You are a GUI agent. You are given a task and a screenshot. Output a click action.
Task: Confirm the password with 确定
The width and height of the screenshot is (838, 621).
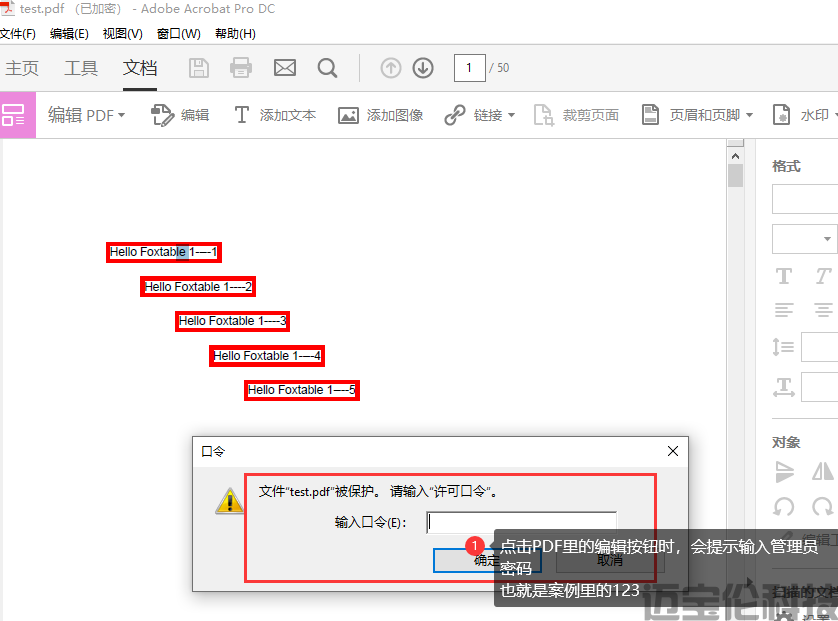pos(487,561)
